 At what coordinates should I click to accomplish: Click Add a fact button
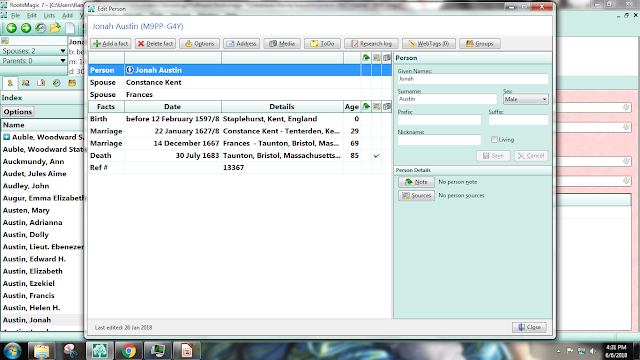111,44
